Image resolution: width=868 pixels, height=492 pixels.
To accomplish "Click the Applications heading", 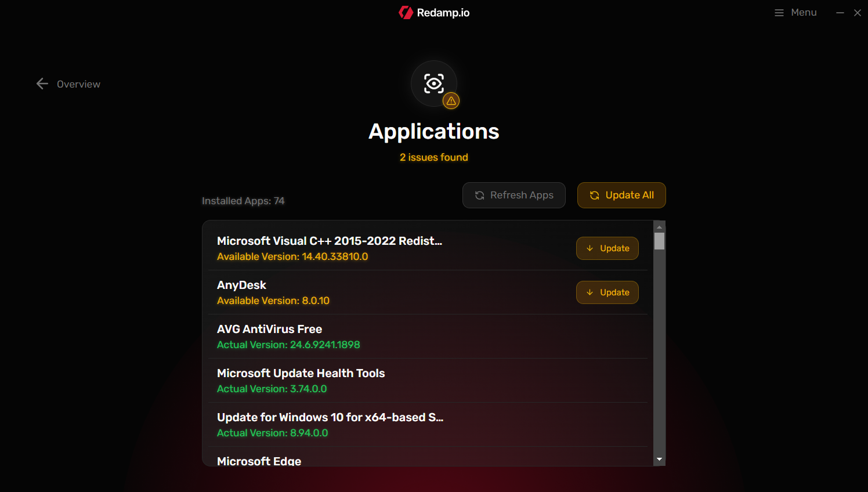I will (x=434, y=132).
